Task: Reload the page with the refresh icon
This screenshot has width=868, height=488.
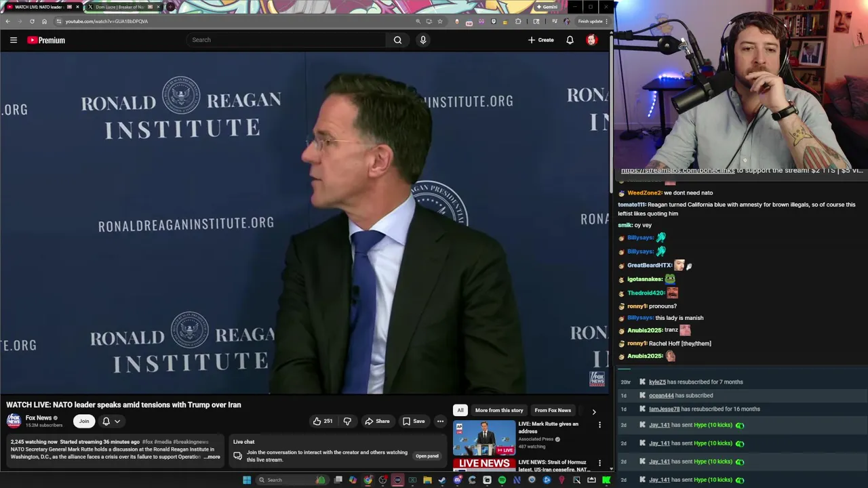Action: 32,21
